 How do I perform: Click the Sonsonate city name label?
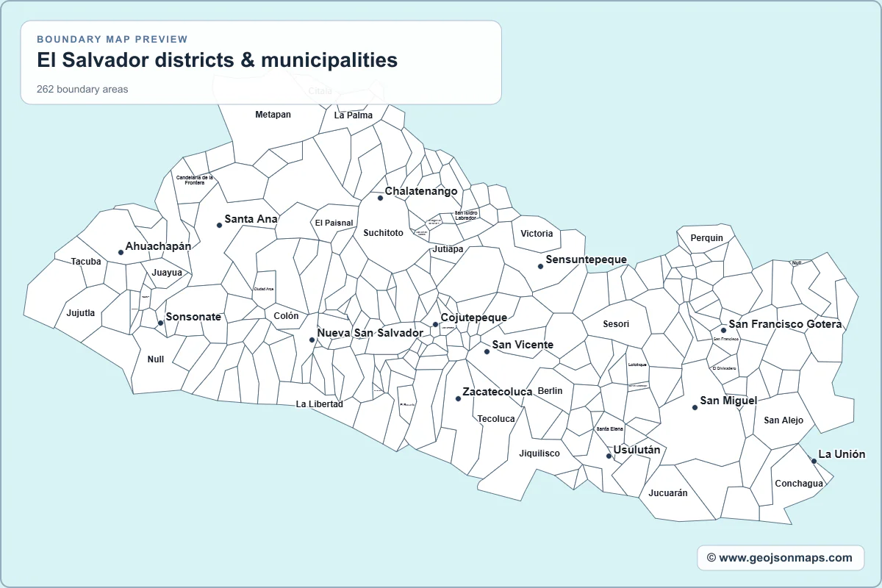pyautogui.click(x=193, y=317)
